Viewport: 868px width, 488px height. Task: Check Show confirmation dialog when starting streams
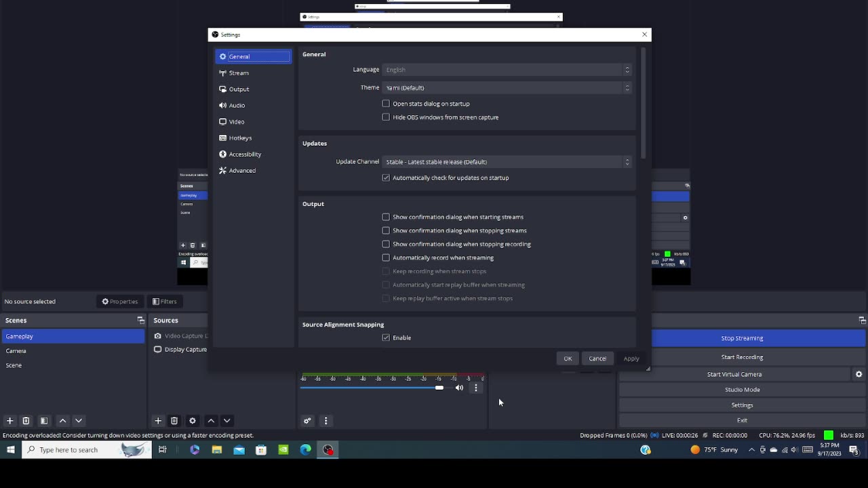(x=386, y=217)
